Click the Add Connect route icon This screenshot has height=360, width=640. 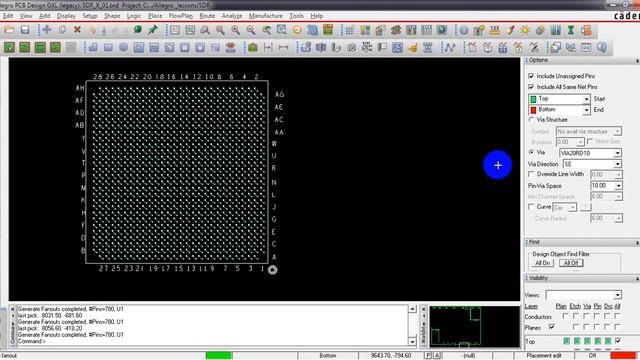coord(449,47)
